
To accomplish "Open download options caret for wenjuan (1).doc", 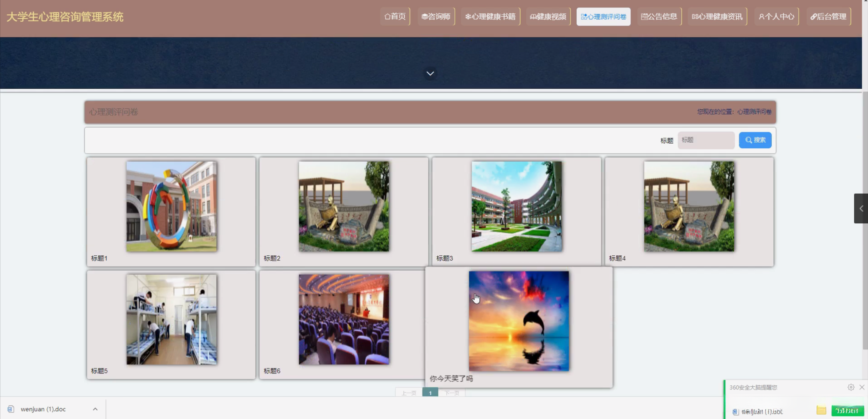I will tap(95, 409).
